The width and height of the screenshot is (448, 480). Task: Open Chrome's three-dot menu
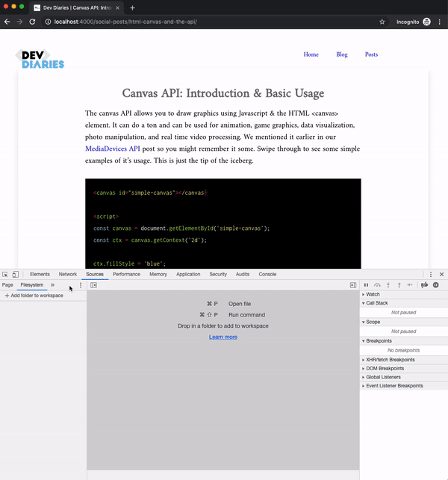[440, 22]
